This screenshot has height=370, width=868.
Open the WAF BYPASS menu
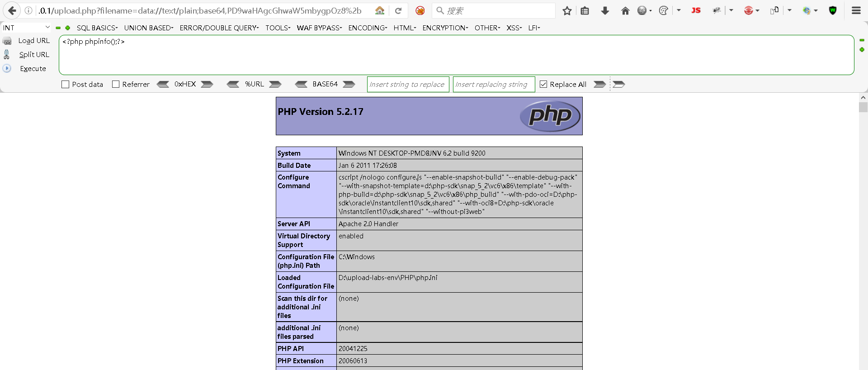[x=320, y=28]
